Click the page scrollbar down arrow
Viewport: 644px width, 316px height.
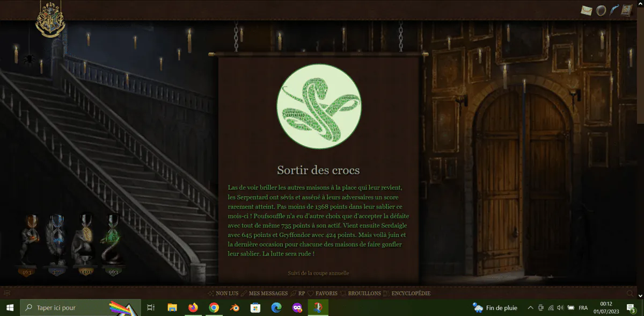click(x=641, y=296)
